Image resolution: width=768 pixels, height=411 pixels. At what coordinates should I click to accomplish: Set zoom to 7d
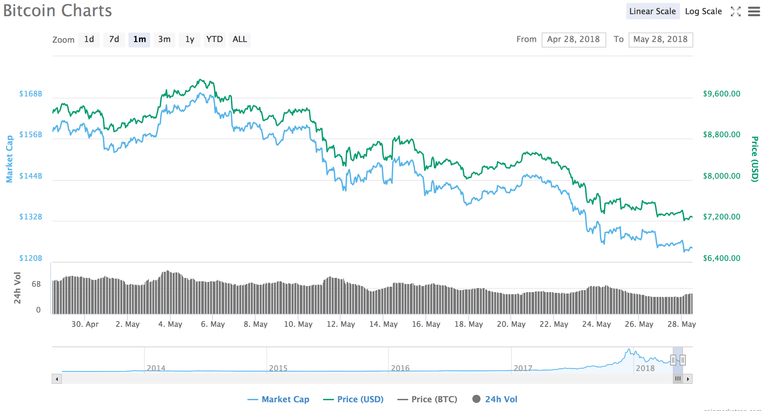tap(114, 39)
